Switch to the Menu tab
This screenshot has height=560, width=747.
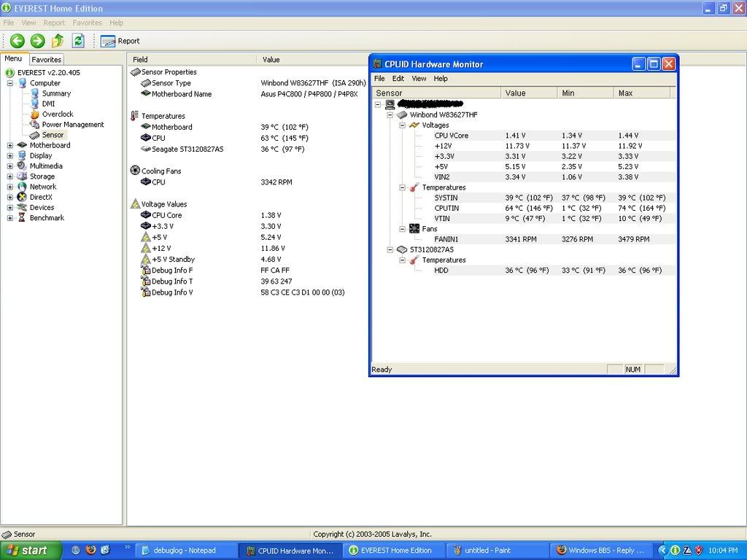(x=13, y=58)
